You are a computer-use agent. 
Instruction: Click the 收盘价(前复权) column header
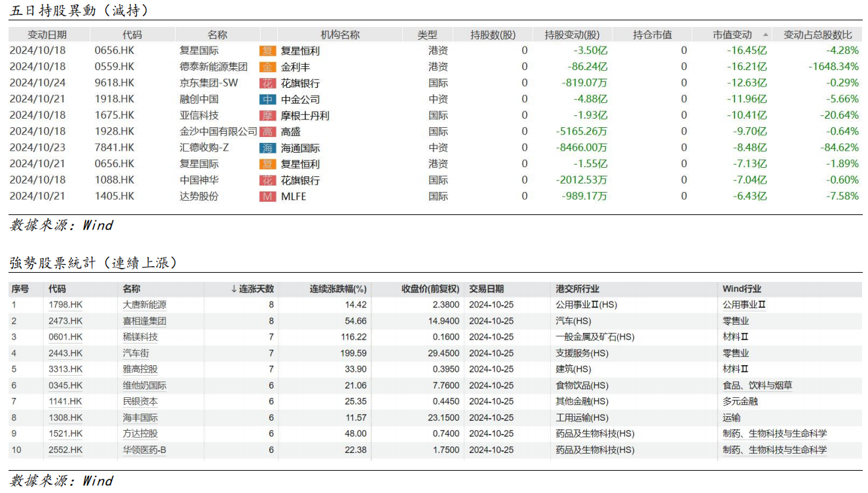coord(430,288)
